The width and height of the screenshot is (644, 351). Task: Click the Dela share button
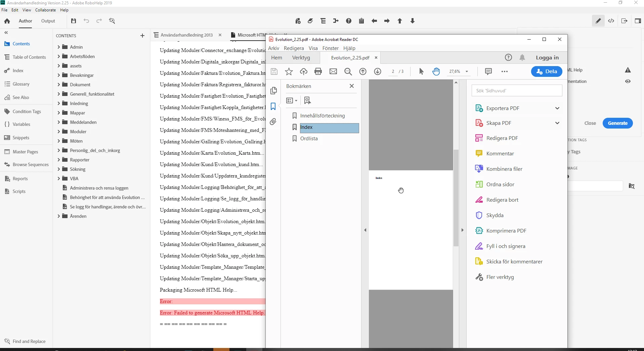tap(547, 71)
